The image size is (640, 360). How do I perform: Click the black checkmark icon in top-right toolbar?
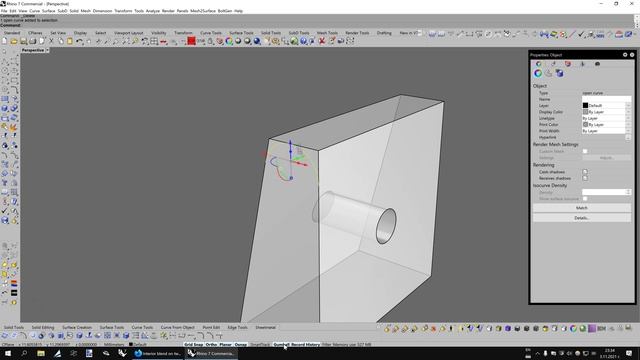(x=581, y=34)
